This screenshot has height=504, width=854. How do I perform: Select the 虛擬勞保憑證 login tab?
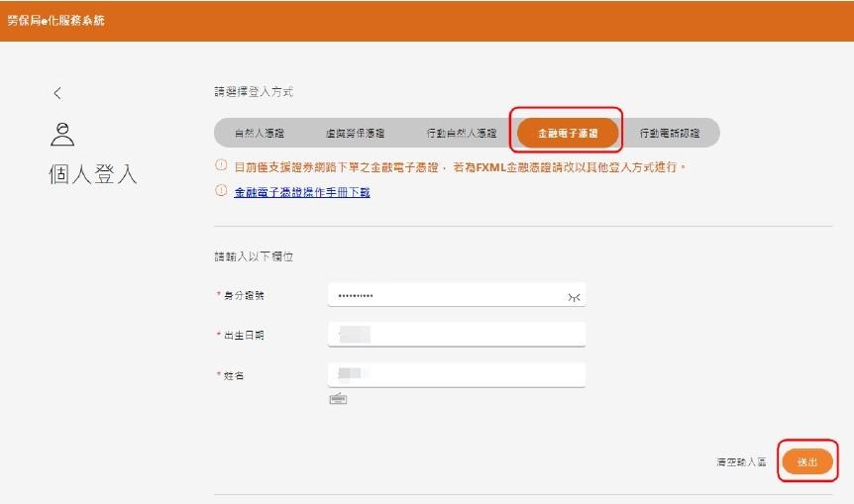point(355,133)
